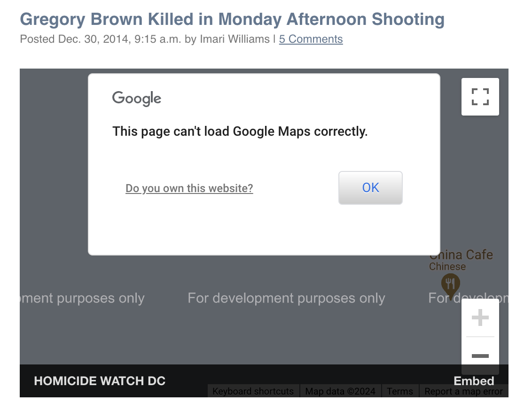Click the HOMICIDE WATCH DC label
This screenshot has height=418, width=532.
click(x=100, y=380)
